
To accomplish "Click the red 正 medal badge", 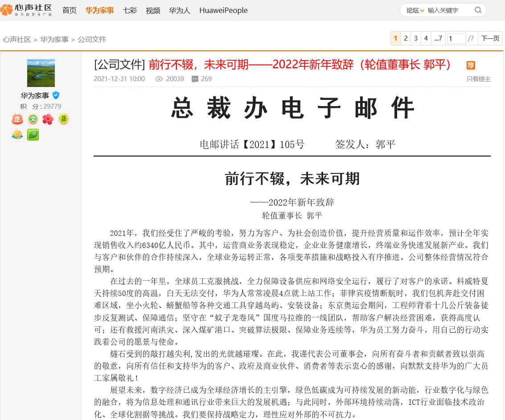I will (17, 119).
